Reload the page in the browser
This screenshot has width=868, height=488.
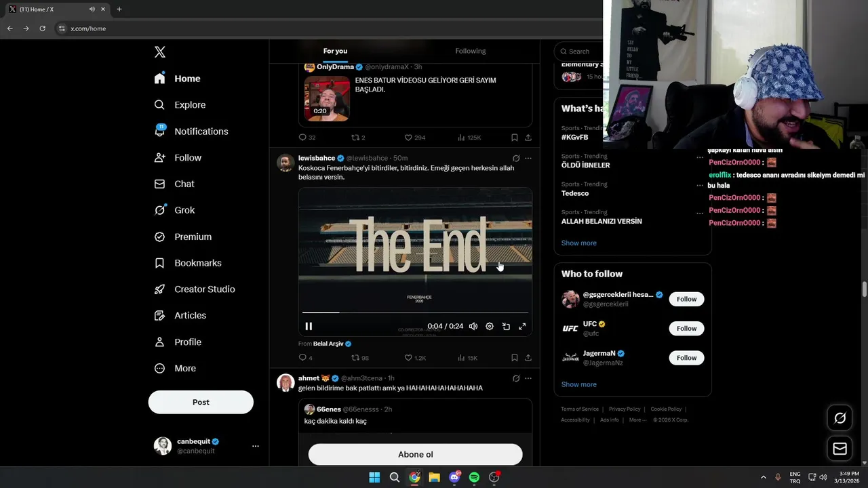point(42,28)
